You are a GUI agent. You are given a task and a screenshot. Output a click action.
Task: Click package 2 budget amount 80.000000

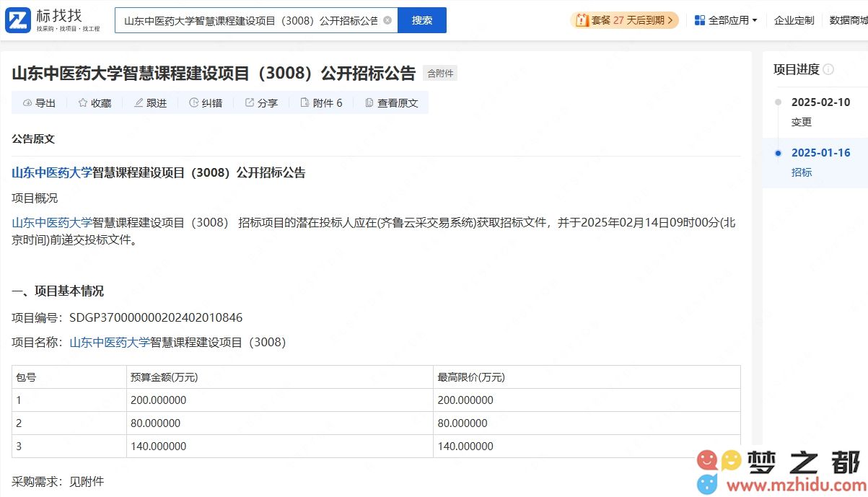coord(156,423)
